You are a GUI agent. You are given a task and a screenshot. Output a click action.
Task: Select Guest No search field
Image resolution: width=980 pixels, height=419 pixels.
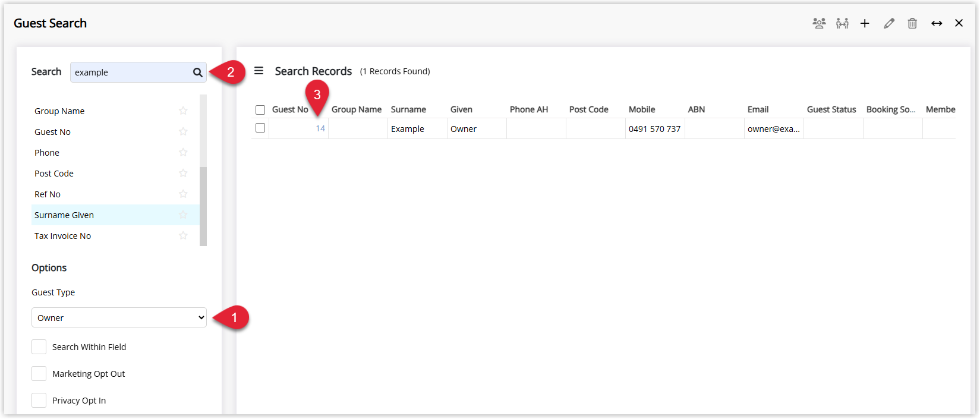115,132
